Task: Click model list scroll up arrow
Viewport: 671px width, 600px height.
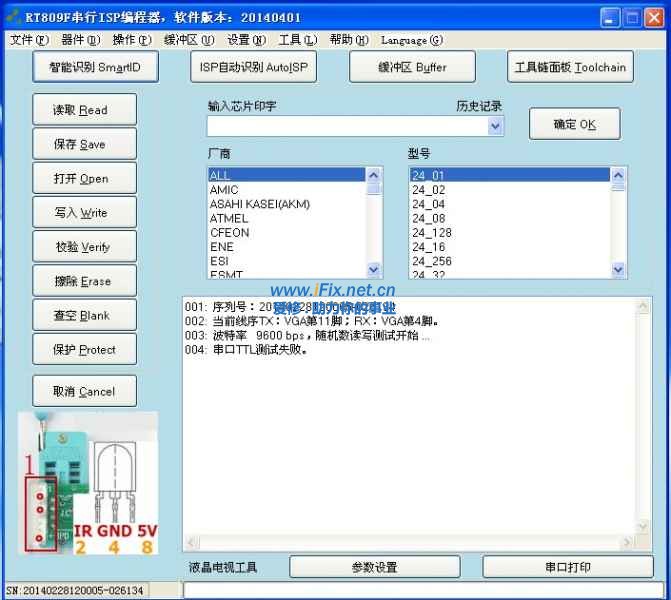Action: [618, 175]
